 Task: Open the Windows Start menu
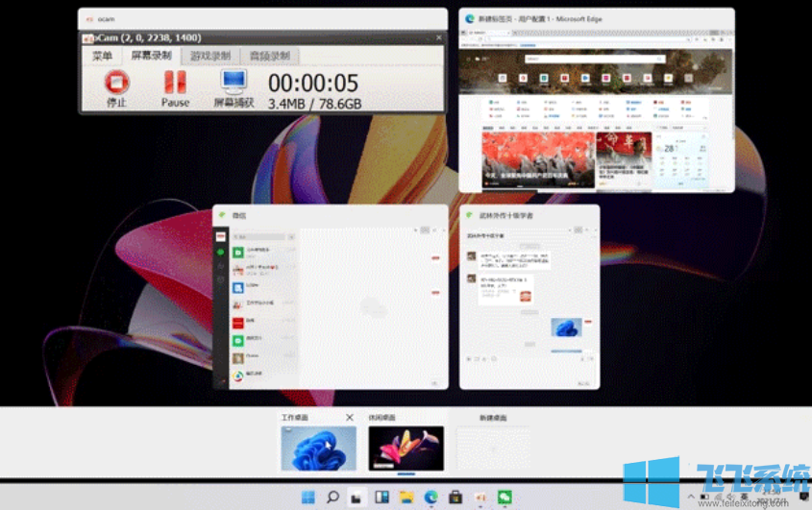308,498
